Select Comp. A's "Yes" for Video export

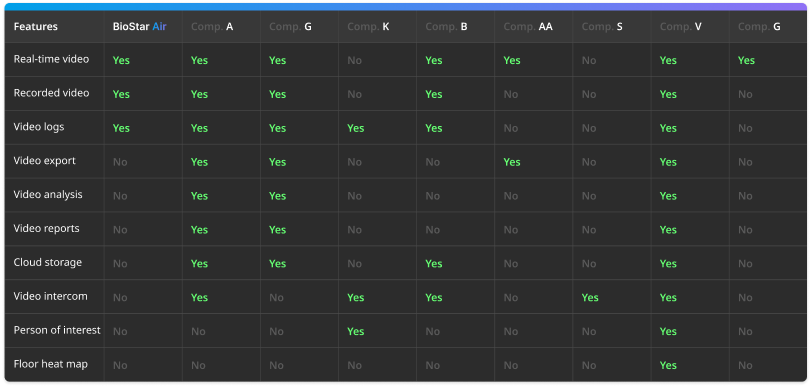[199, 162]
